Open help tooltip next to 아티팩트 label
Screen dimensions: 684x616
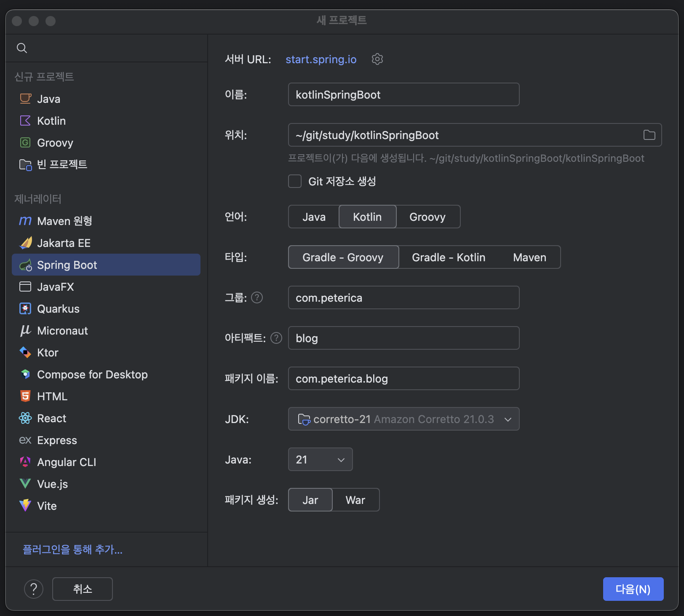(x=276, y=338)
